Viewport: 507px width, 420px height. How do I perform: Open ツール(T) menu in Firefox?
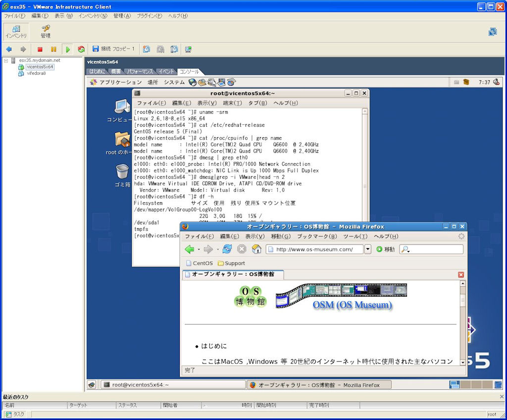tap(355, 236)
